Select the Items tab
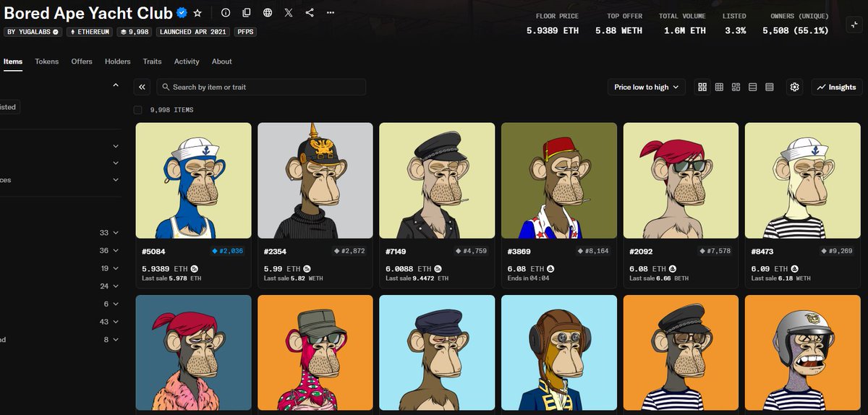868x415 pixels. [13, 61]
